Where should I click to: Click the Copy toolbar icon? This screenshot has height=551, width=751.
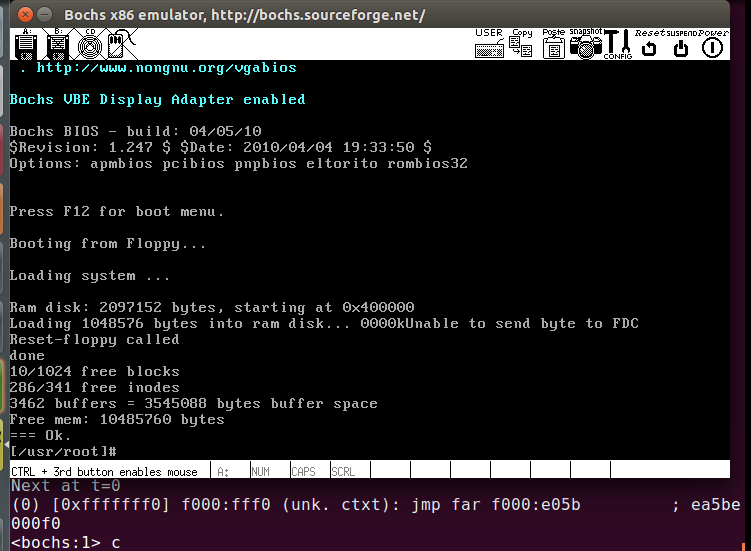tap(522, 43)
